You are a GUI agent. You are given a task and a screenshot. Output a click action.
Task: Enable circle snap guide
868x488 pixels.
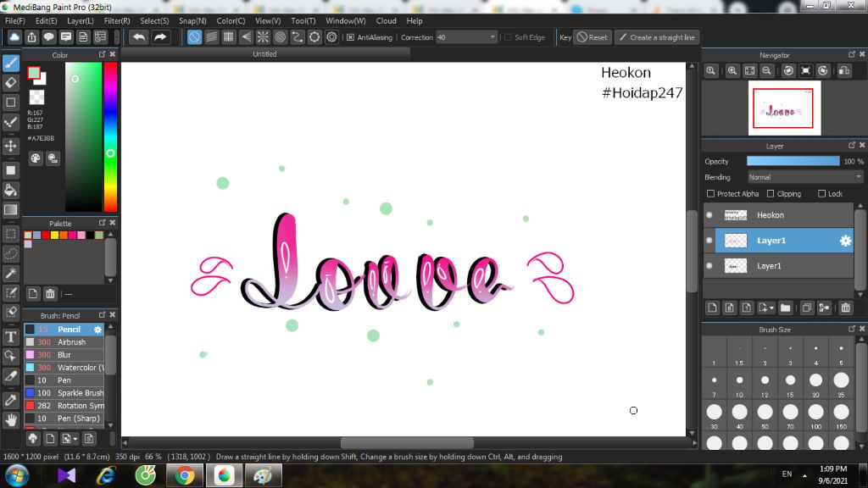click(x=280, y=37)
